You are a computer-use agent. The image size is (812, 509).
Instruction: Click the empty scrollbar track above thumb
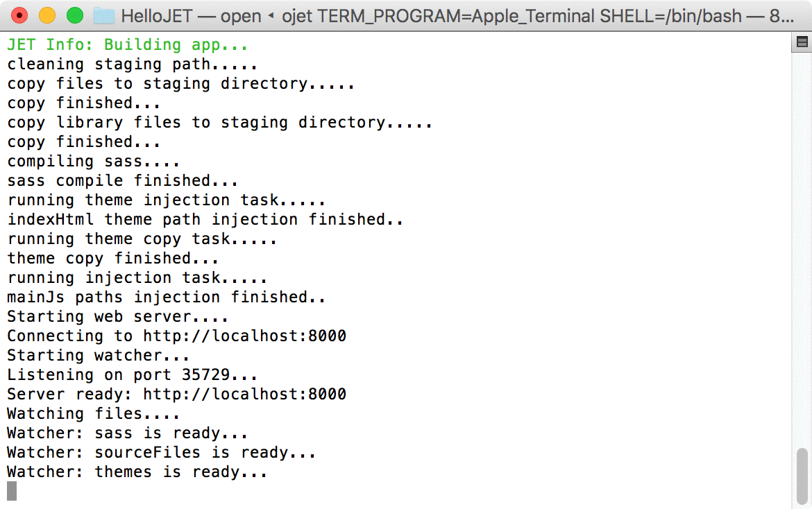[x=802, y=248]
